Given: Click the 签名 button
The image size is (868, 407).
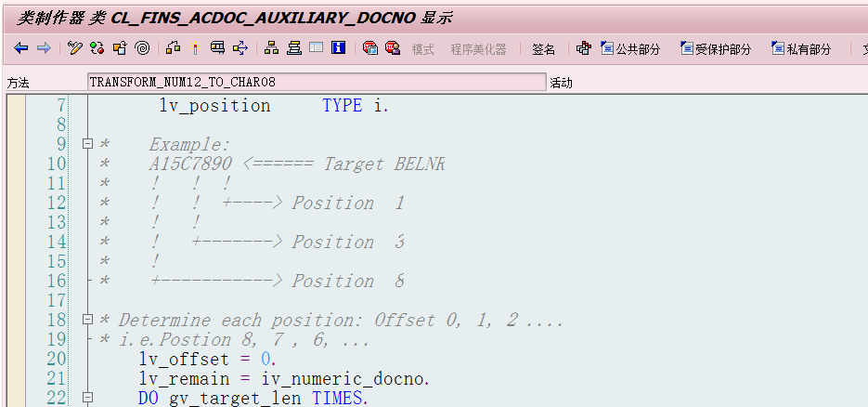Looking at the screenshot, I should [544, 49].
